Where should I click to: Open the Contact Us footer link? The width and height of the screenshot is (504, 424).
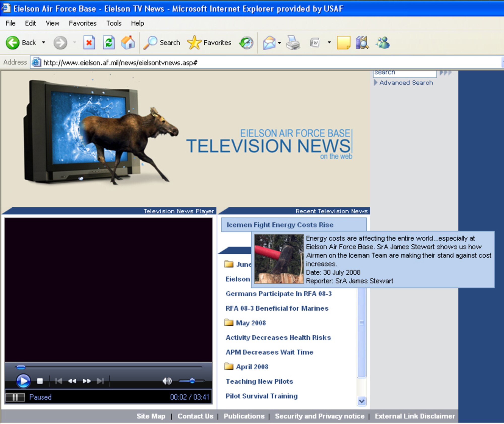tap(195, 416)
